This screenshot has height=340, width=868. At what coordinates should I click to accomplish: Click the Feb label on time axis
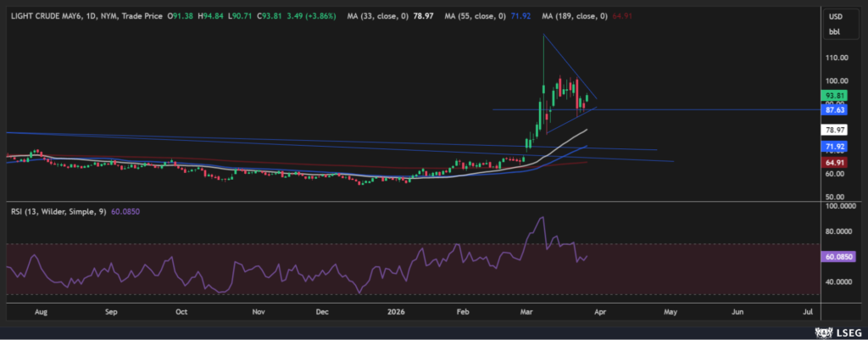464,312
